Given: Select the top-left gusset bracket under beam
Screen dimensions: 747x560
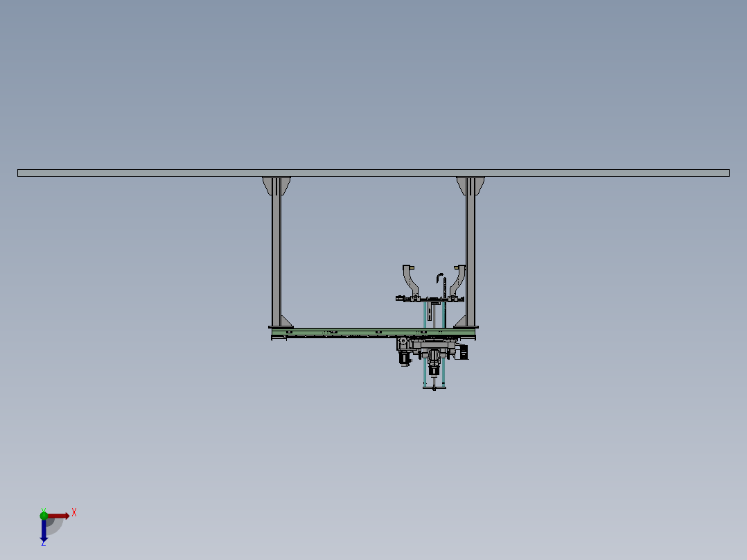Looking at the screenshot, I should click(x=276, y=185).
